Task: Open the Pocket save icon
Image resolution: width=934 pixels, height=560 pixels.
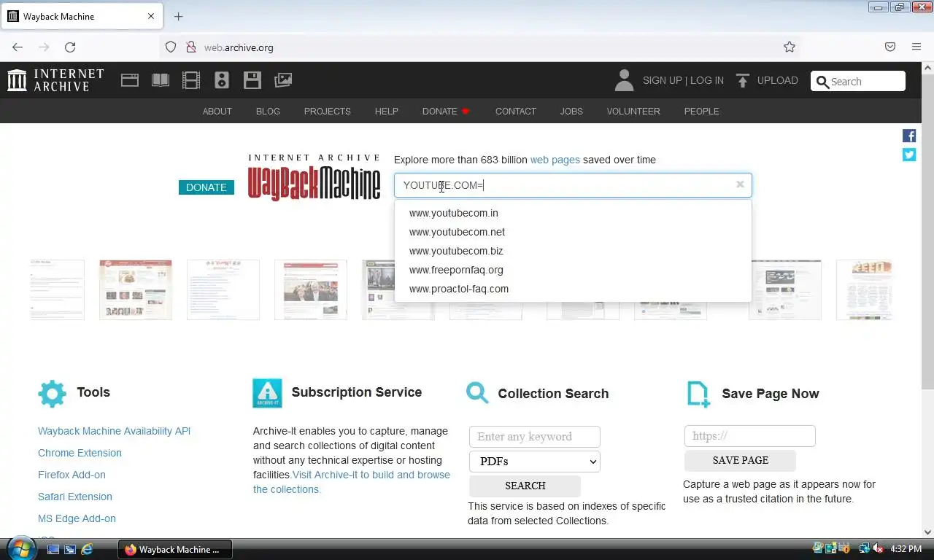Action: coord(890,47)
